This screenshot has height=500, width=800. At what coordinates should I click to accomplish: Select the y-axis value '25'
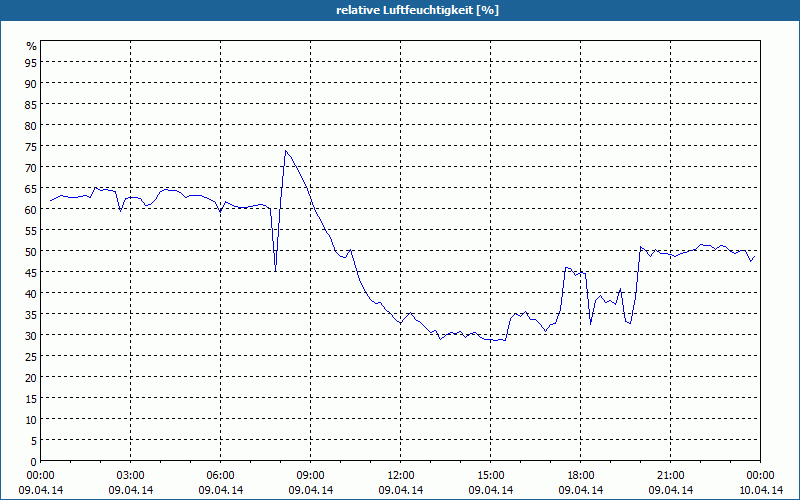pyautogui.click(x=31, y=357)
